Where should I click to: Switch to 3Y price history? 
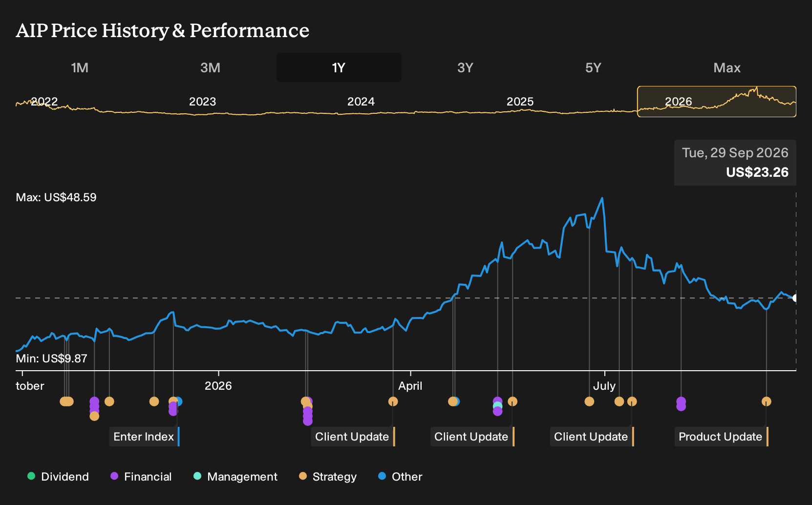pos(465,67)
